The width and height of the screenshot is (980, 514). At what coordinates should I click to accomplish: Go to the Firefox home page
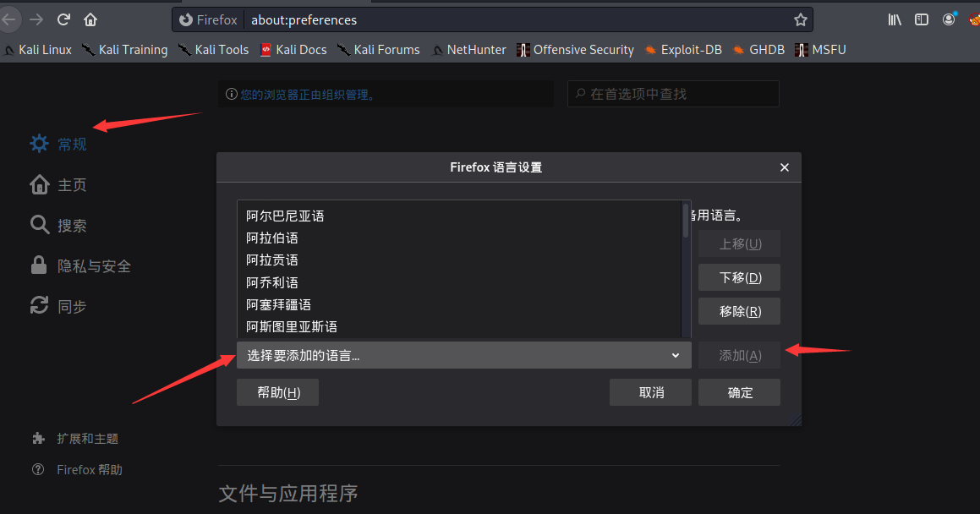click(90, 19)
